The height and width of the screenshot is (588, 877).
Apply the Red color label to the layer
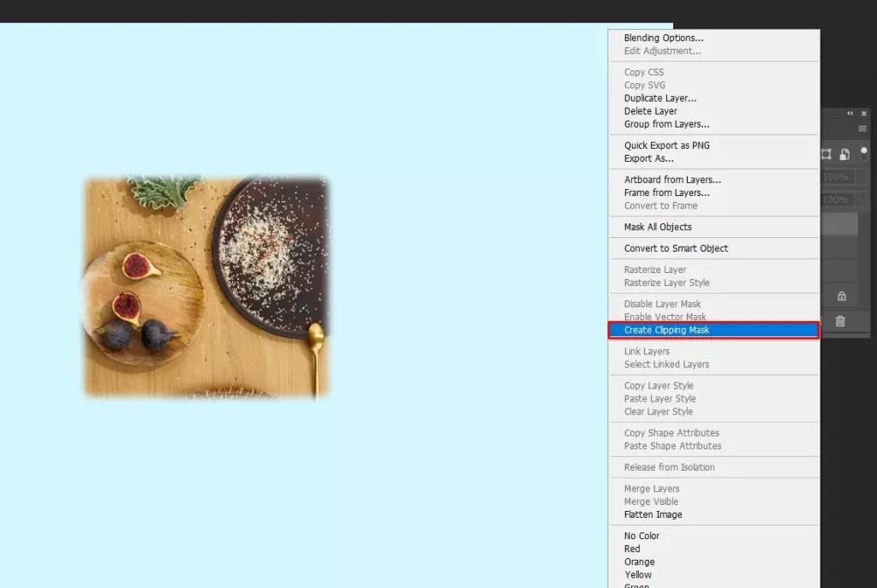click(x=631, y=549)
